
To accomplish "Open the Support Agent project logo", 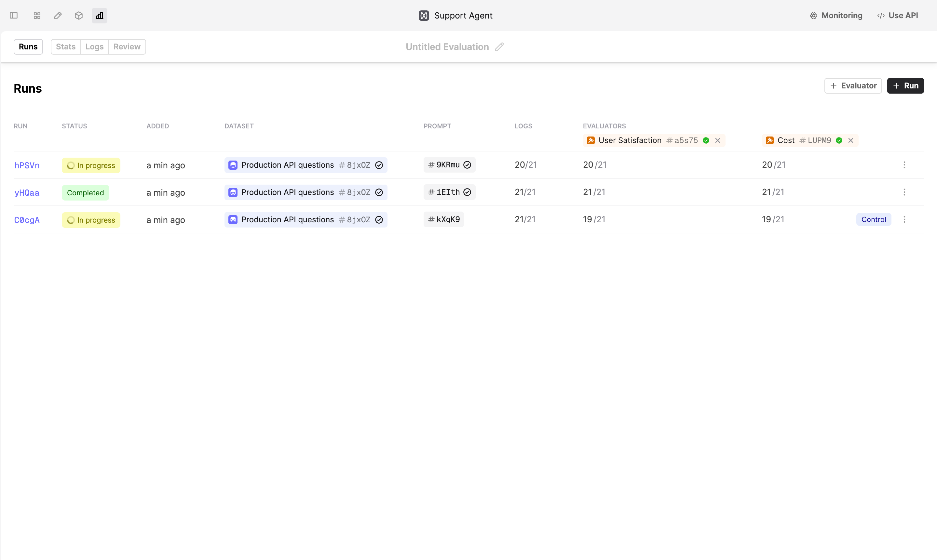I will (x=424, y=16).
